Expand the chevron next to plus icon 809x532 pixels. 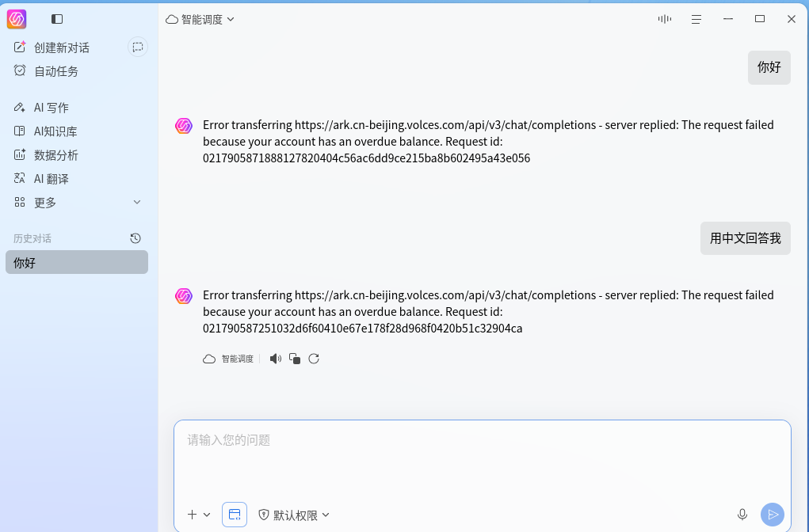[x=207, y=515]
